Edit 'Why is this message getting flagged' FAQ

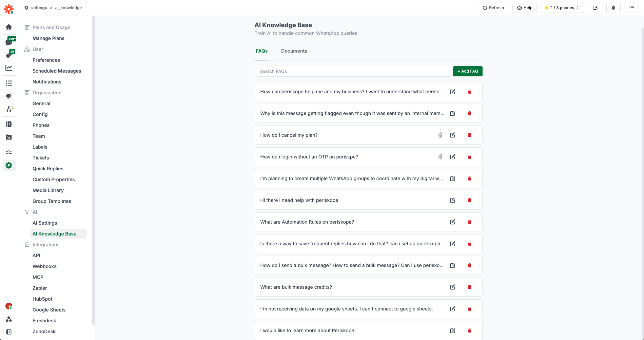(x=452, y=113)
